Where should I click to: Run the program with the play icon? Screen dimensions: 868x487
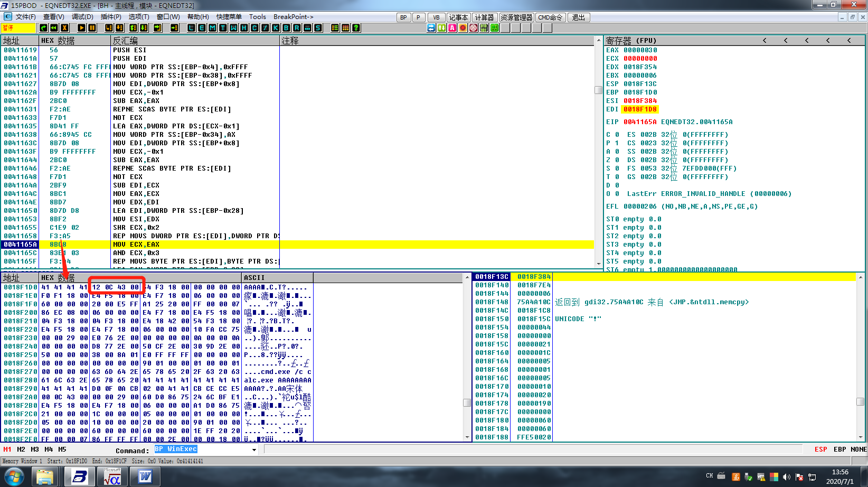point(82,28)
